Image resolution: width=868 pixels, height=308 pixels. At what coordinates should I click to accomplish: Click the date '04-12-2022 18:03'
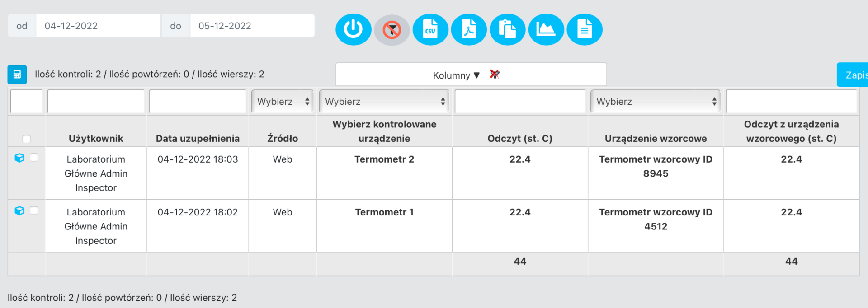[198, 159]
